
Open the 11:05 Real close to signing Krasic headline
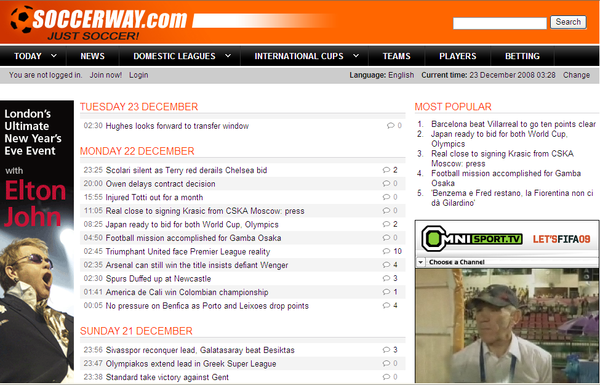coord(205,211)
